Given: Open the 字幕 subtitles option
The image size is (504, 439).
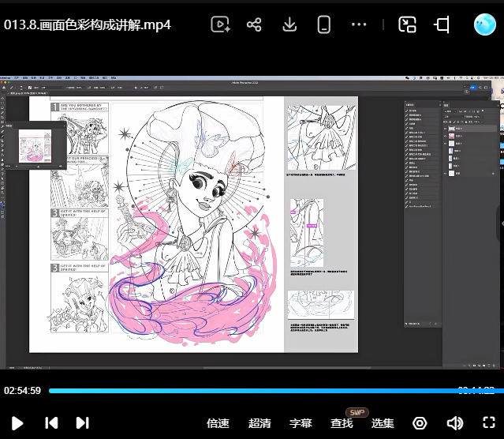Looking at the screenshot, I should click(x=301, y=423).
